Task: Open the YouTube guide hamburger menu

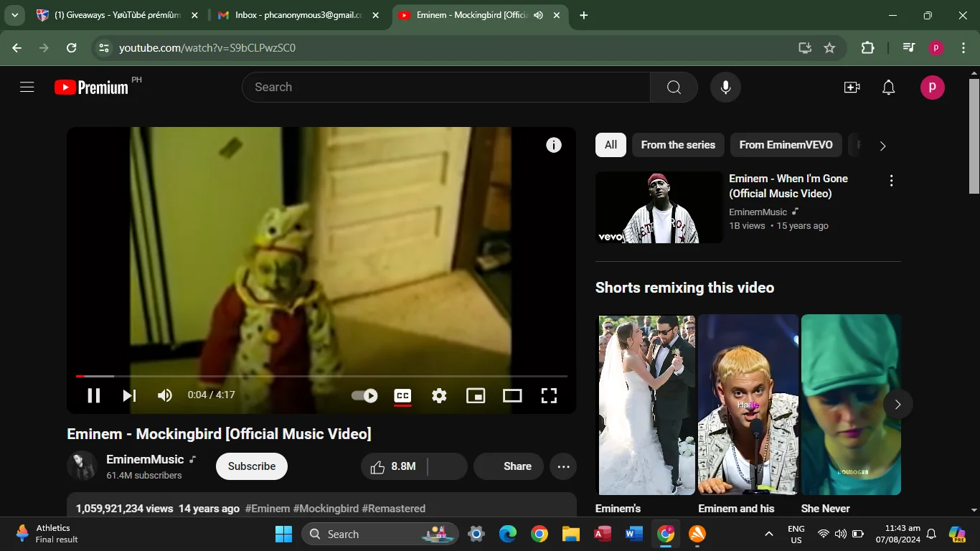Action: (x=27, y=87)
